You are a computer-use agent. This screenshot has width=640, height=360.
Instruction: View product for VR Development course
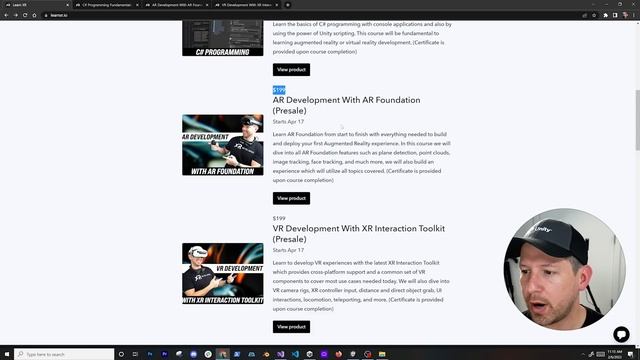(x=291, y=327)
